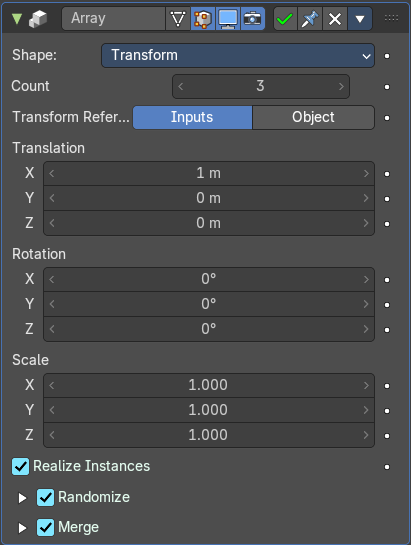Click attribute dot beside Rotation Z
The width and height of the screenshot is (411, 545).
pyautogui.click(x=387, y=330)
